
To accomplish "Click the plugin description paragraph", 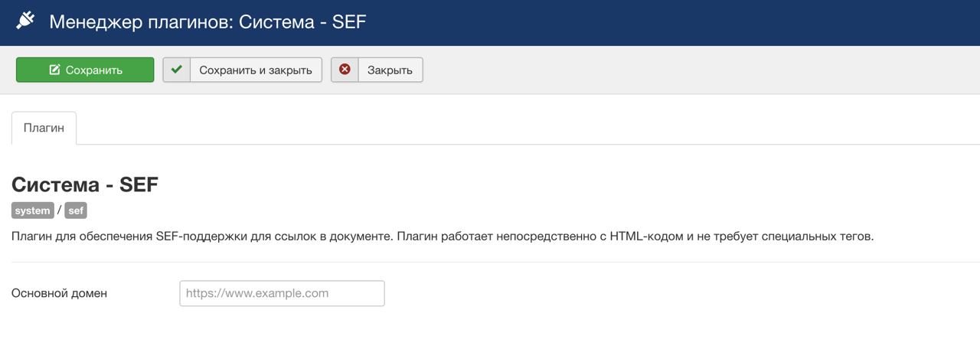I will [x=442, y=236].
